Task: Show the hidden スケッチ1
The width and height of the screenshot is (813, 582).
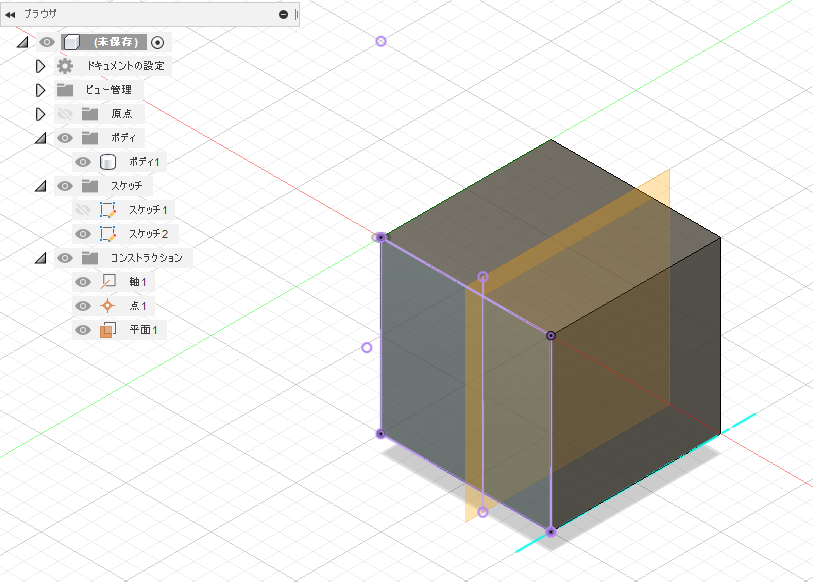Action: [x=82, y=210]
